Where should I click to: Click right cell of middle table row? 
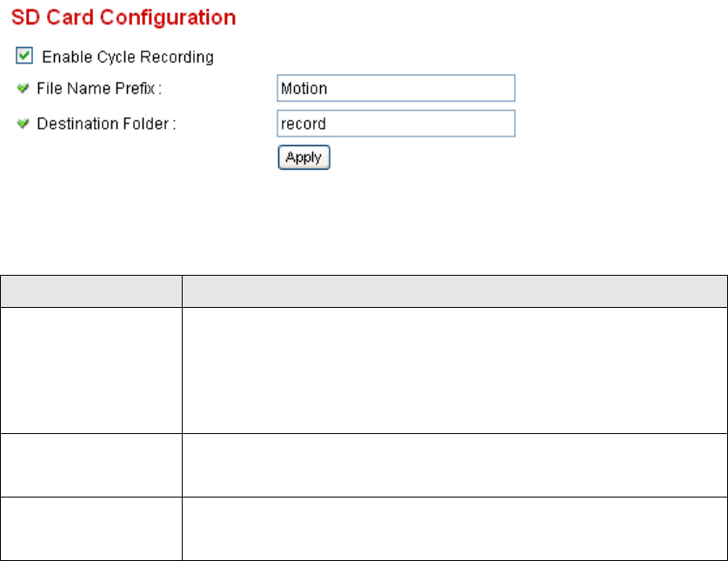[453, 464]
